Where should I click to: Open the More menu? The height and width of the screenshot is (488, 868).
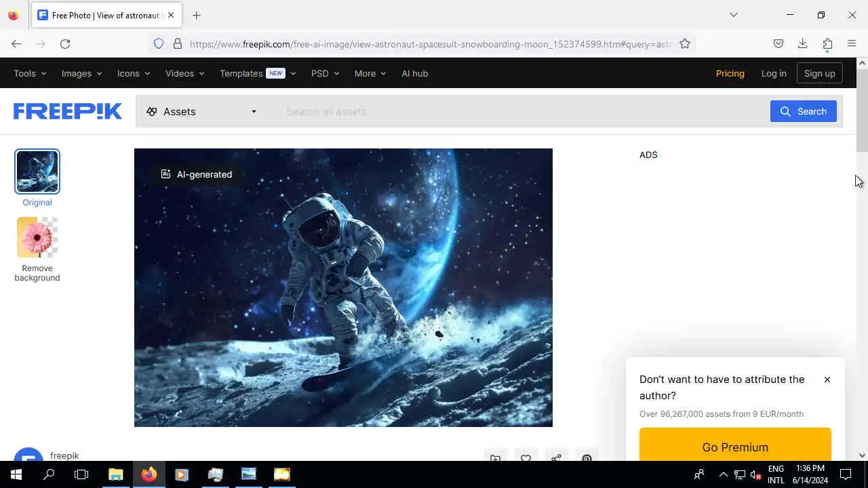[370, 73]
